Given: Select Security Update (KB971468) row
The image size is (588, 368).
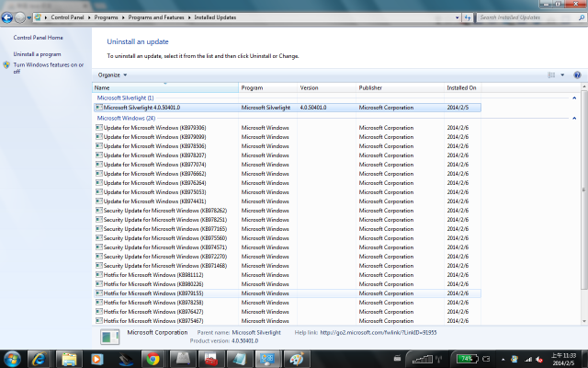Looking at the screenshot, I should tap(288, 266).
